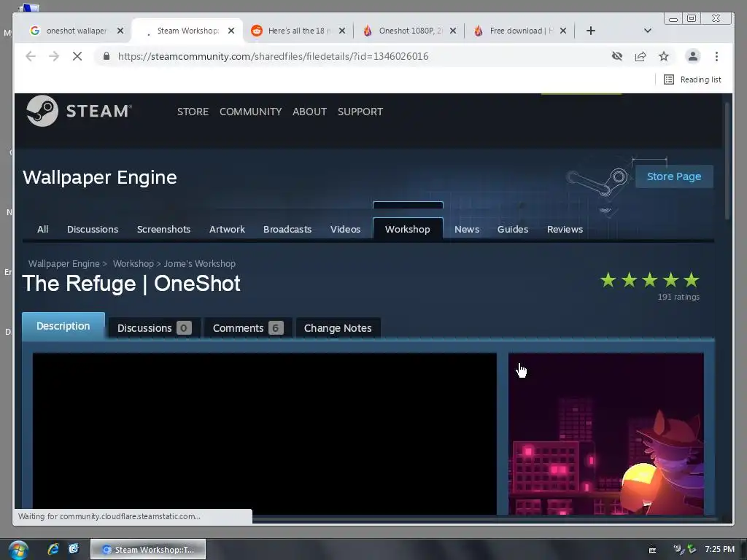This screenshot has width=747, height=560.
Task: Close the Steam Workshop tab
Action: click(231, 31)
